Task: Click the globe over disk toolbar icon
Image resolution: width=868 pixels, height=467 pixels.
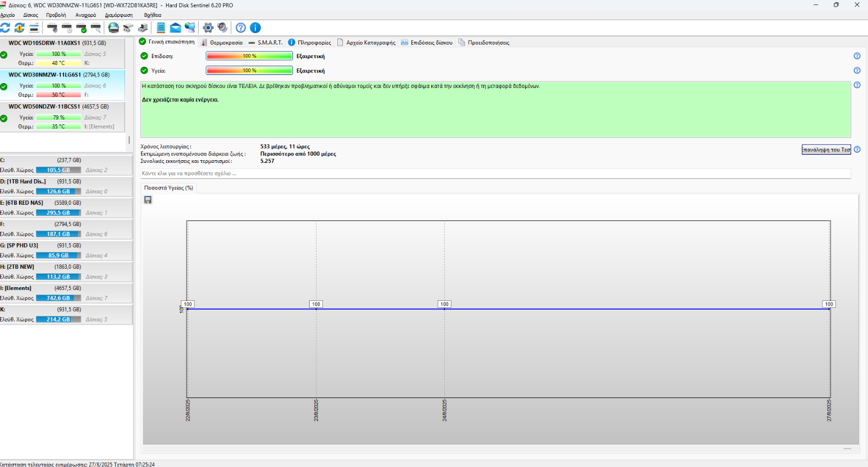Action: (114, 28)
